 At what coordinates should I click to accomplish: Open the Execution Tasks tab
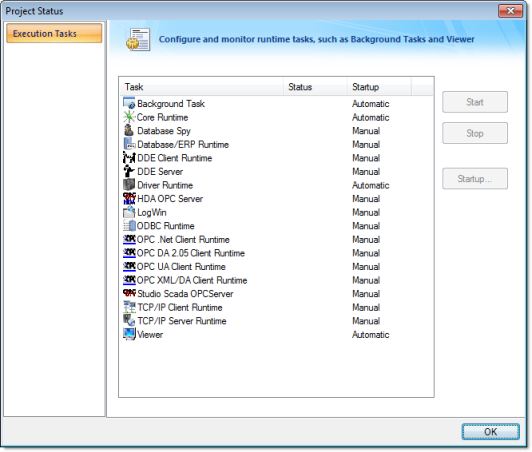54,33
